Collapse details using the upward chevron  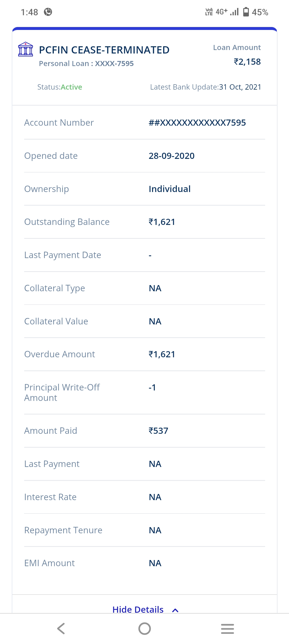(x=175, y=610)
